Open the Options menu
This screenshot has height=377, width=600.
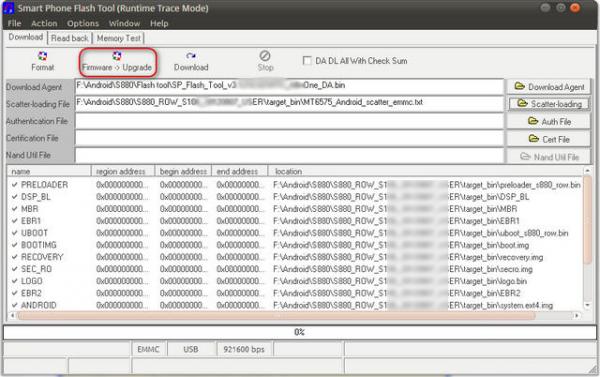point(83,23)
